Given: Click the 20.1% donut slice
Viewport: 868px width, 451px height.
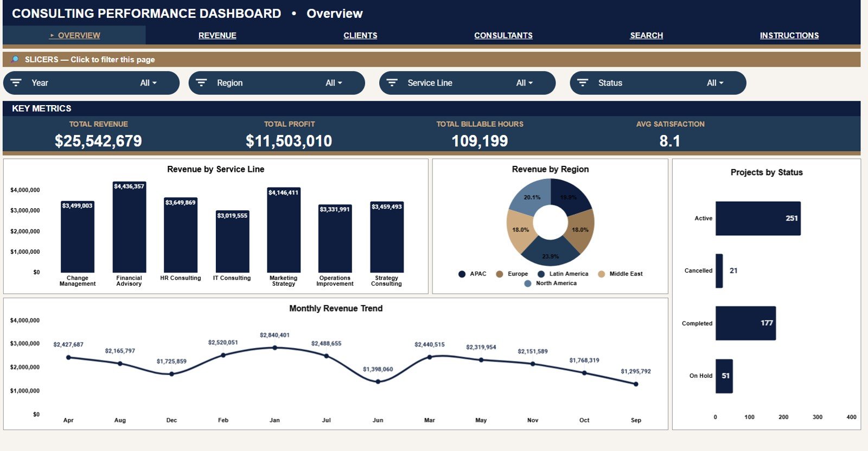Looking at the screenshot, I should (x=528, y=198).
